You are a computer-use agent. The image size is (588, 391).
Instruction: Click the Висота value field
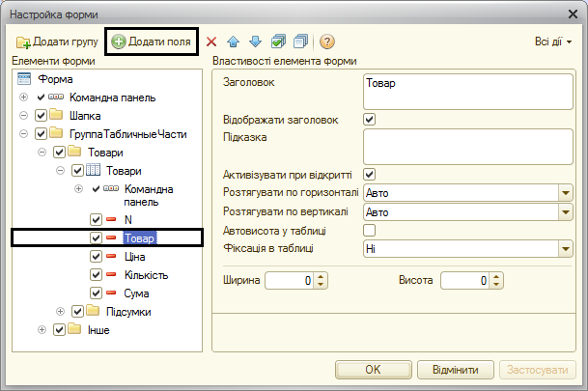point(465,281)
